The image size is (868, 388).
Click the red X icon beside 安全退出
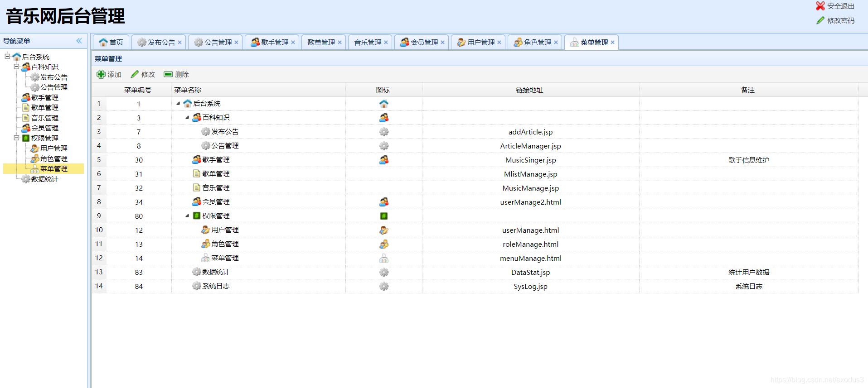(x=820, y=6)
